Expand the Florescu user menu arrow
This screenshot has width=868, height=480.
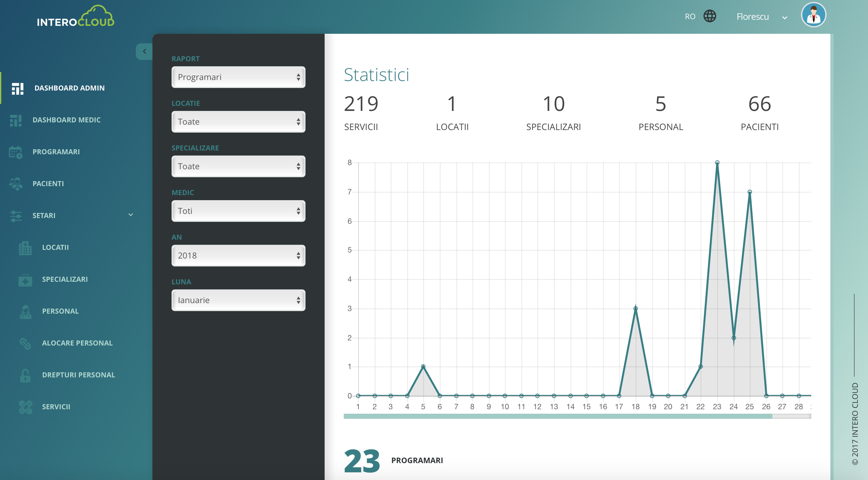click(784, 18)
